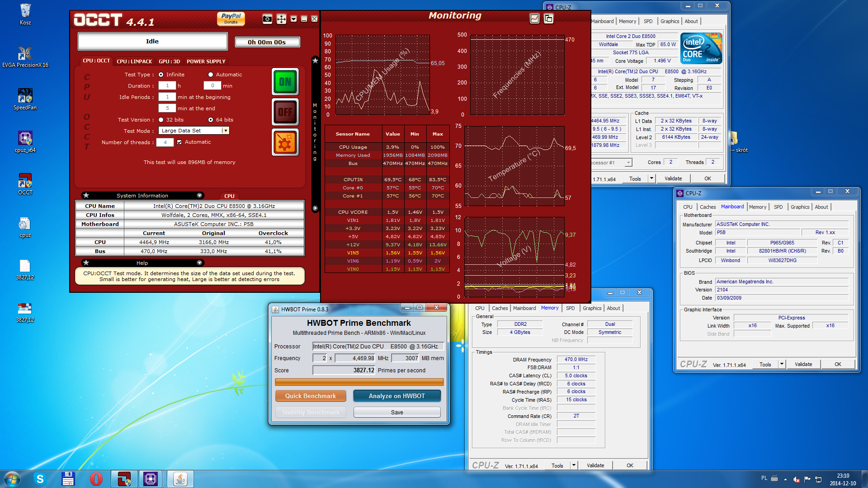Launch Opera from the taskbar
The height and width of the screenshot is (488, 868).
[x=96, y=479]
